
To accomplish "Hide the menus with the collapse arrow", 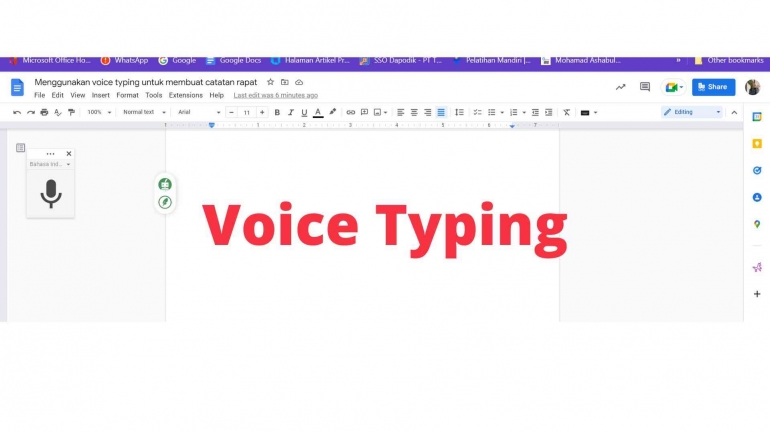I will click(734, 112).
